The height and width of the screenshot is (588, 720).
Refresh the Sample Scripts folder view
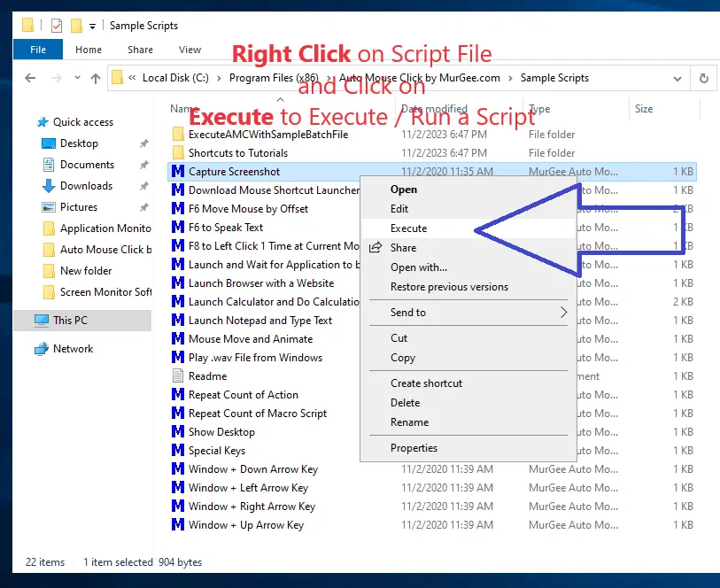(x=703, y=79)
